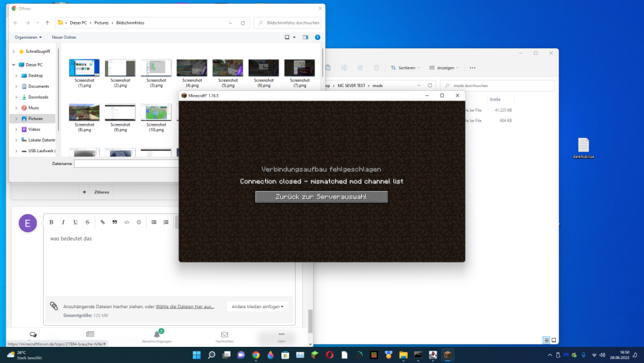Collapse Dieser PC in the navigation tree
The width and height of the screenshot is (644, 363).
pyautogui.click(x=14, y=65)
